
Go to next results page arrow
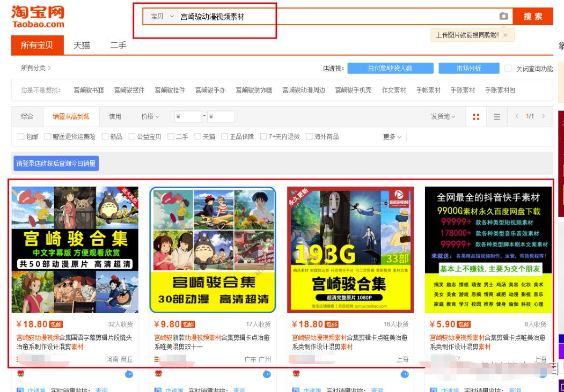(543, 116)
